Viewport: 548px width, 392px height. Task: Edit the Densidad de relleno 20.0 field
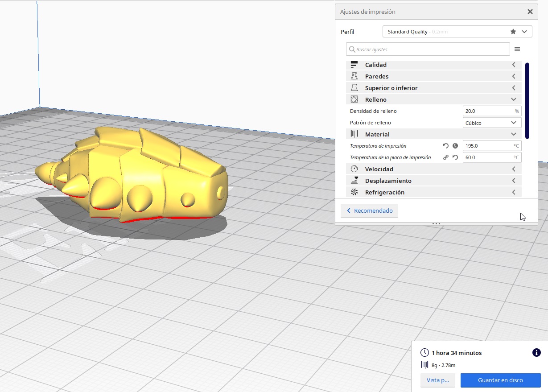(492, 111)
